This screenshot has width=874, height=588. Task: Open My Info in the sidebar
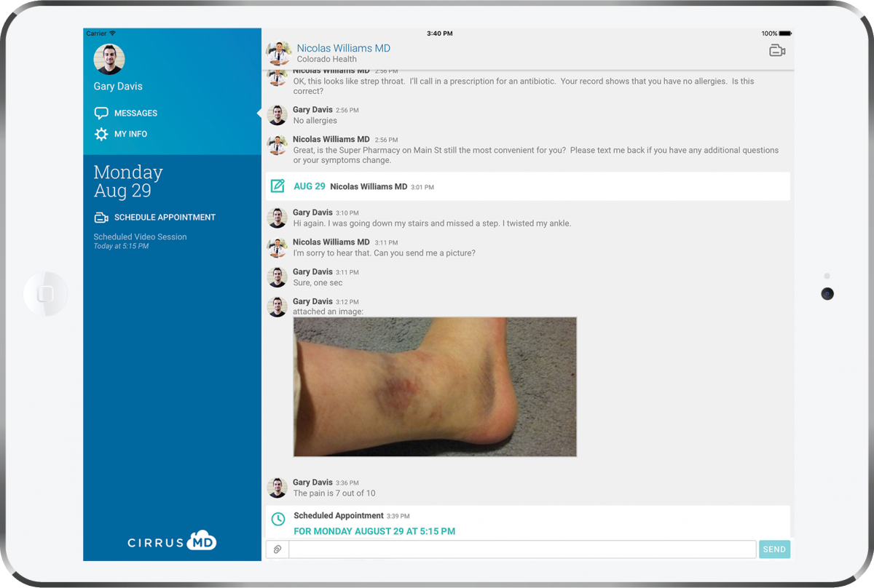click(121, 134)
